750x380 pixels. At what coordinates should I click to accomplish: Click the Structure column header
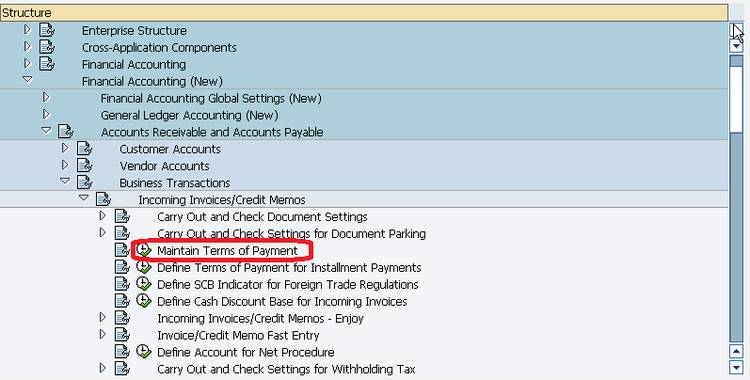[x=364, y=12]
